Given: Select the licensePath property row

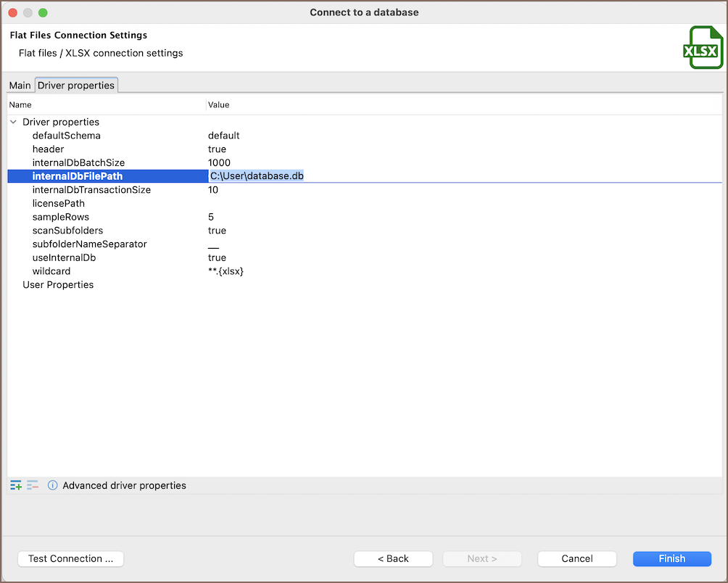Looking at the screenshot, I should [x=59, y=203].
